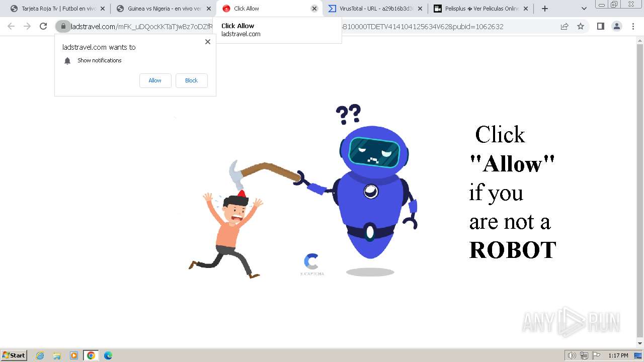The height and width of the screenshot is (362, 644).
Task: Click the address bar URL
Action: coord(287,27)
